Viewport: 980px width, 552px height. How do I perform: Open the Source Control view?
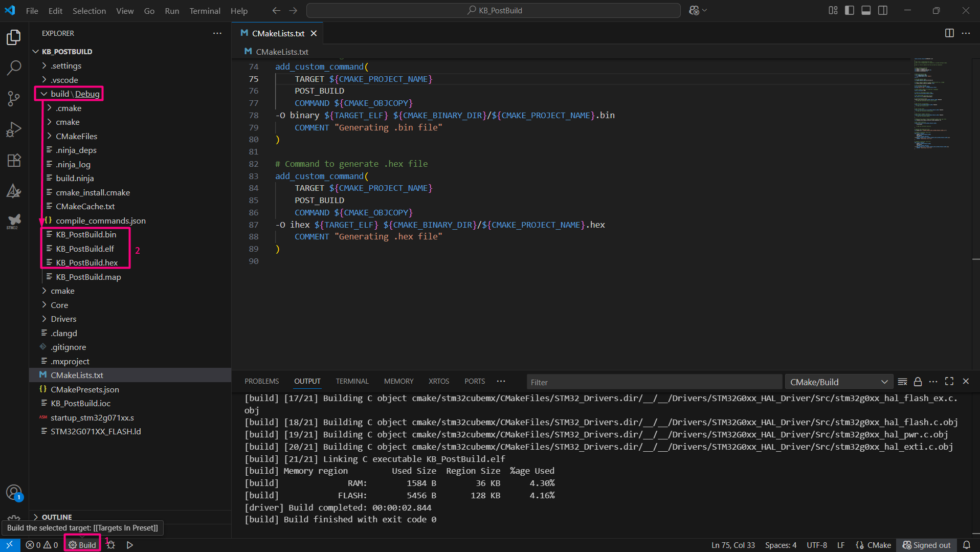(14, 98)
